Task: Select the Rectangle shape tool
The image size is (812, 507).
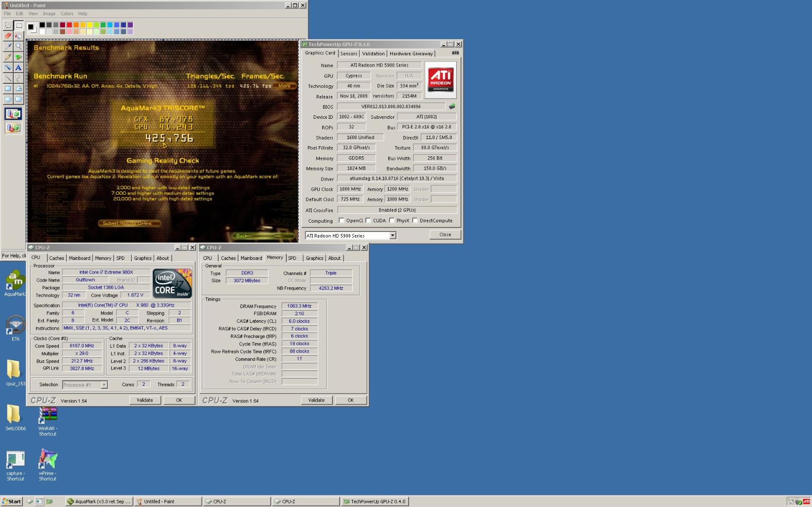Action: coord(8,88)
